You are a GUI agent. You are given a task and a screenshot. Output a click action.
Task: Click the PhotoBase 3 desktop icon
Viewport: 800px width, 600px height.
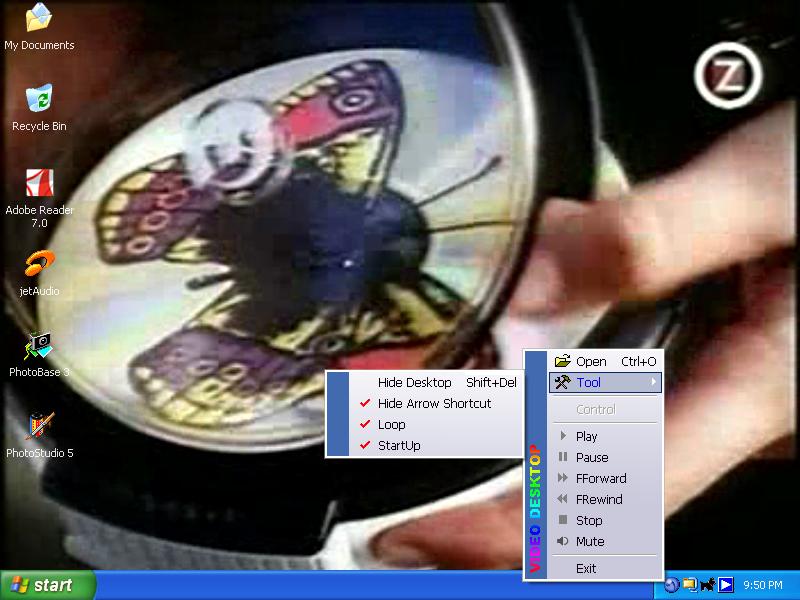pyautogui.click(x=39, y=346)
